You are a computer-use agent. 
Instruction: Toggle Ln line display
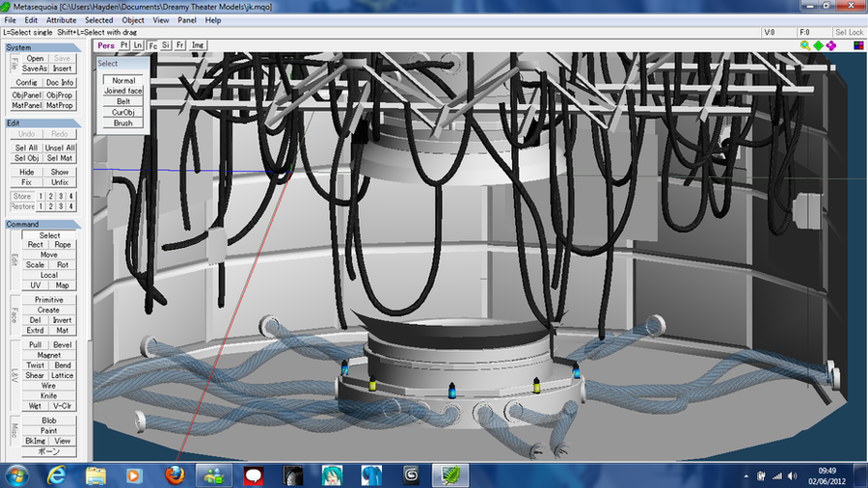click(138, 45)
